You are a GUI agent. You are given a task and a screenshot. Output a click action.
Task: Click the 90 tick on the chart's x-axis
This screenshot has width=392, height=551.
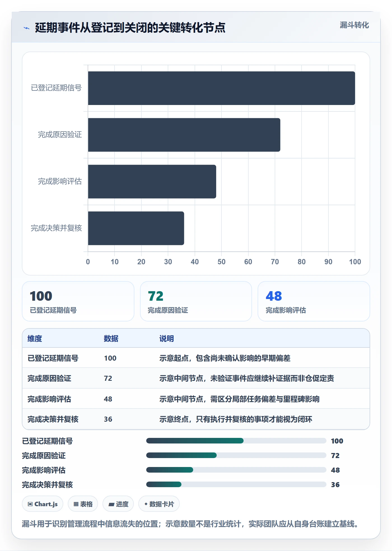(x=328, y=262)
